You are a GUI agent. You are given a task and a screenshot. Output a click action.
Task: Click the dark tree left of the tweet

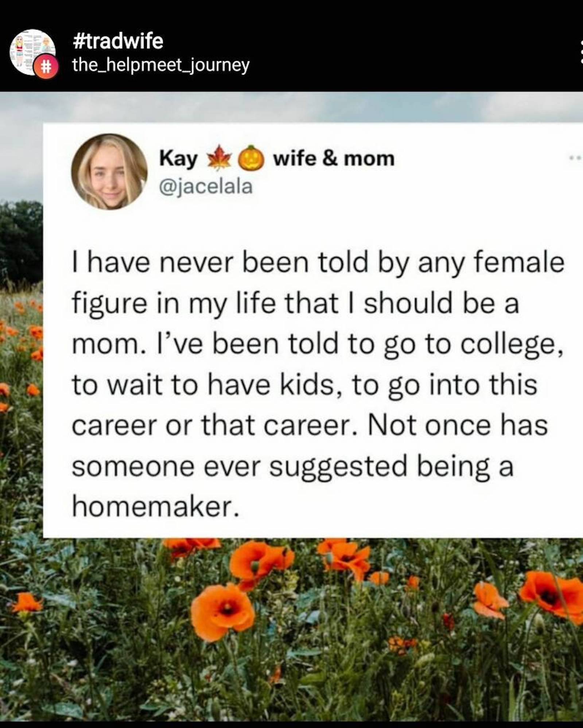pyautogui.click(x=20, y=241)
